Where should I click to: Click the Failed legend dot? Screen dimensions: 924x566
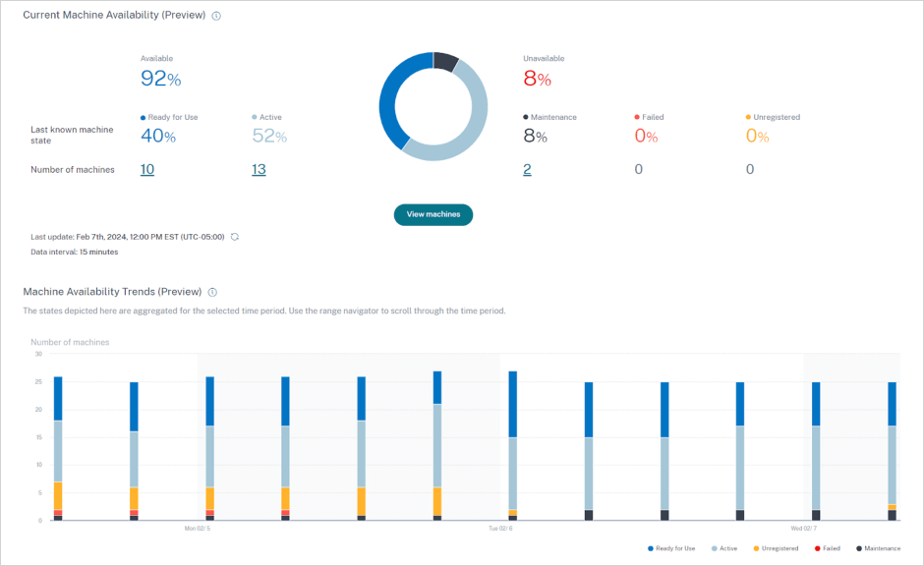[637, 117]
